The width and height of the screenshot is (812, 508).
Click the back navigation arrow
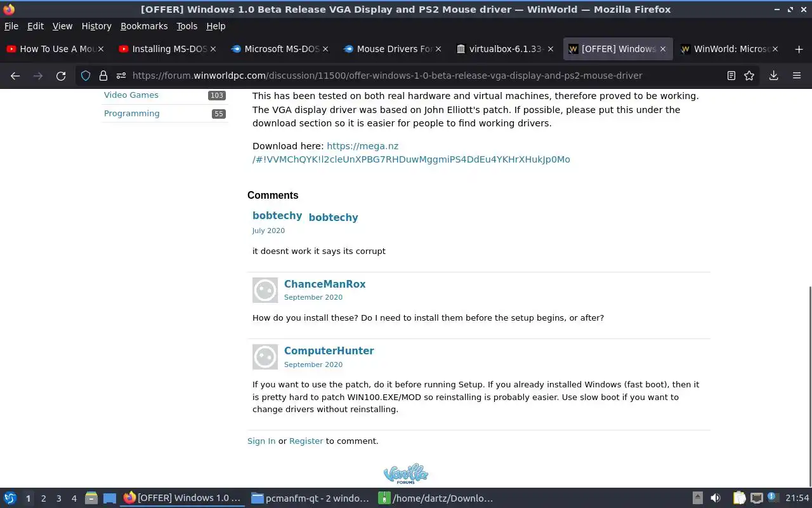click(15, 76)
